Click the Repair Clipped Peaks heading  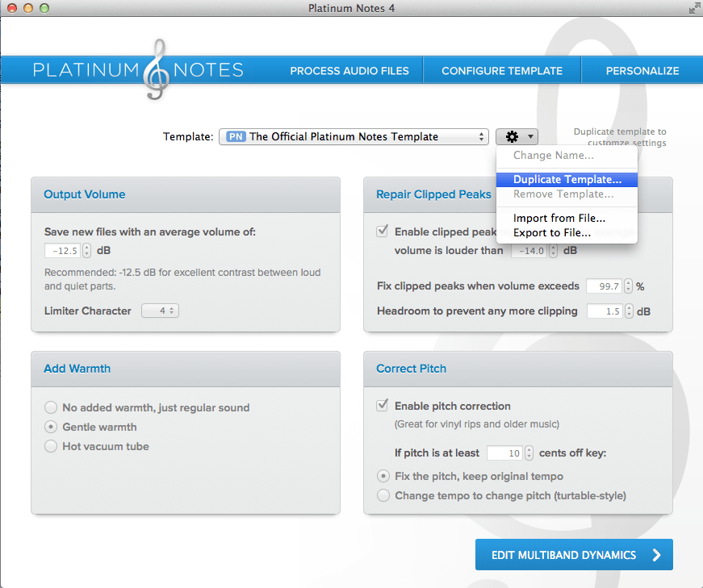pyautogui.click(x=433, y=194)
